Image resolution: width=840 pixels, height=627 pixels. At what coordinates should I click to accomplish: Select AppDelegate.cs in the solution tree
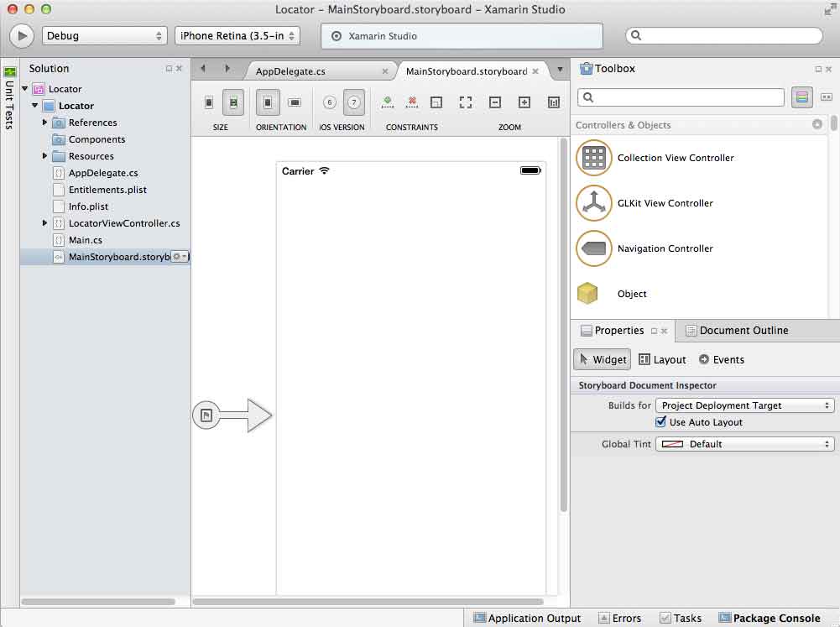[103, 173]
